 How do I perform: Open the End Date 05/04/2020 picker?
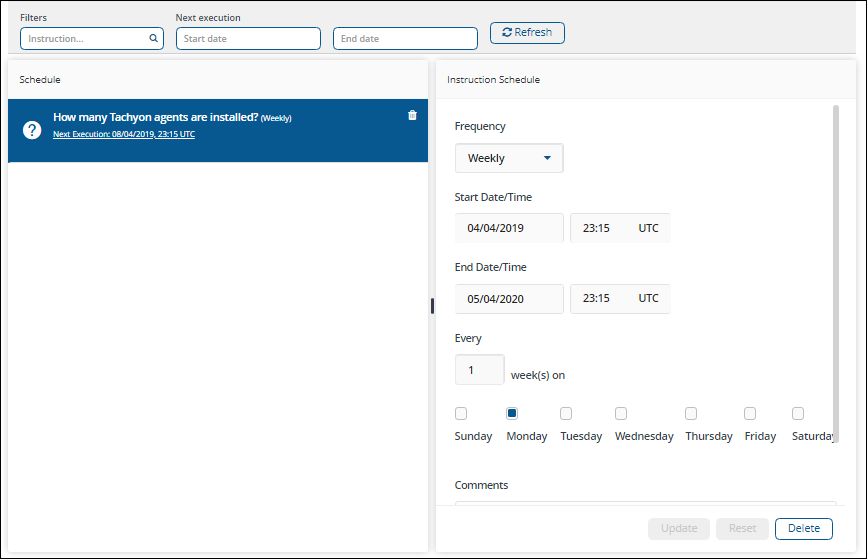click(509, 298)
